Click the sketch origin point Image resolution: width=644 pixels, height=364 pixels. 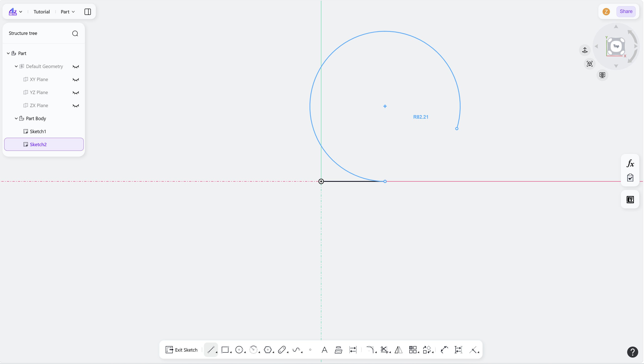click(x=321, y=181)
